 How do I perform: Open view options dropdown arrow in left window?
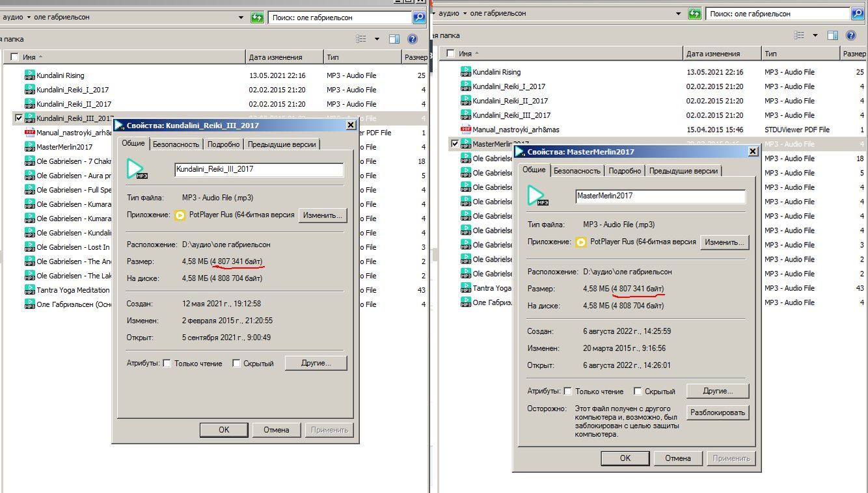377,39
